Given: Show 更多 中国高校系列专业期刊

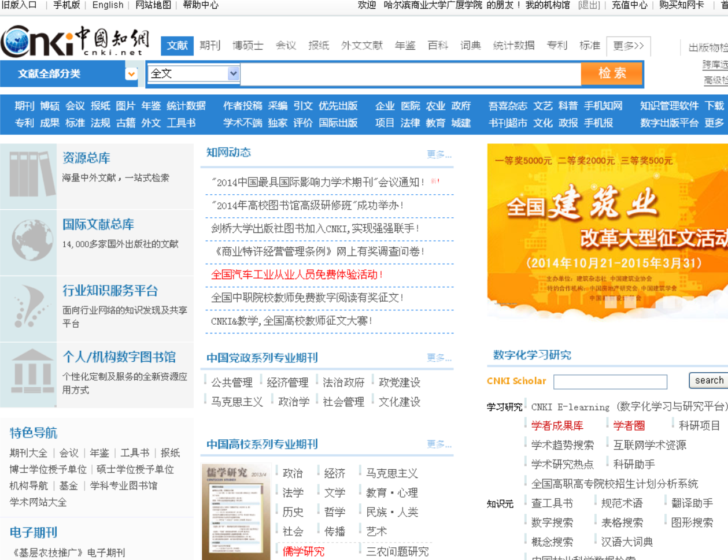Looking at the screenshot, I should tap(439, 444).
